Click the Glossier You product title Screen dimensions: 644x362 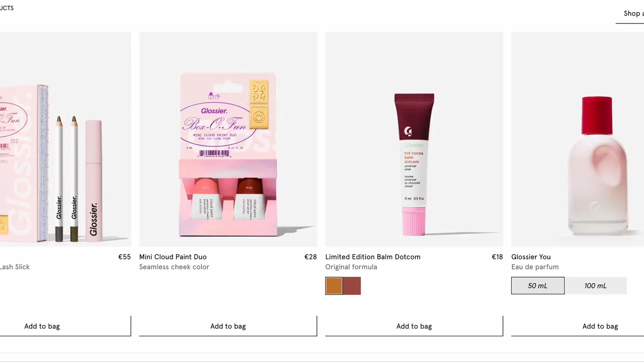coord(531,257)
